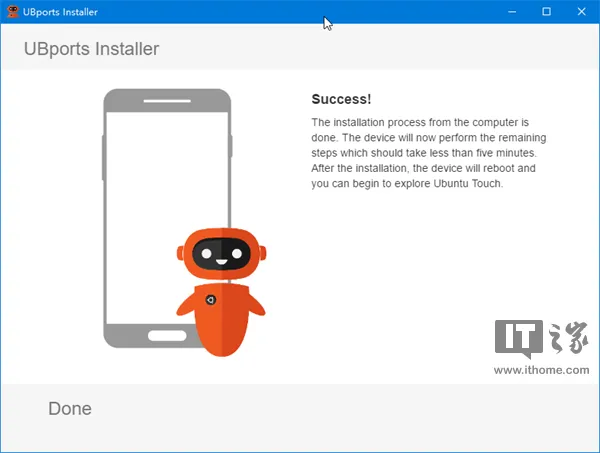Click the "UBports Installer" title bar caption
The height and width of the screenshot is (453, 600).
pyautogui.click(x=60, y=12)
